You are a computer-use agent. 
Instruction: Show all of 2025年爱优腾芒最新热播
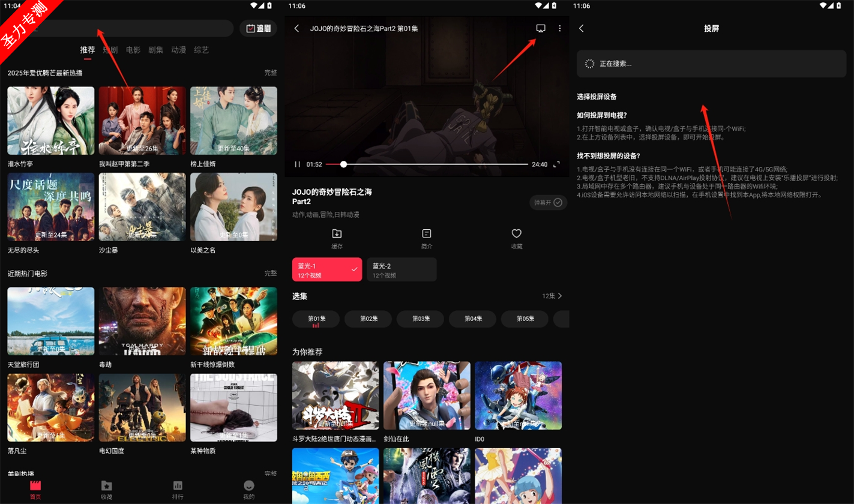(x=271, y=73)
